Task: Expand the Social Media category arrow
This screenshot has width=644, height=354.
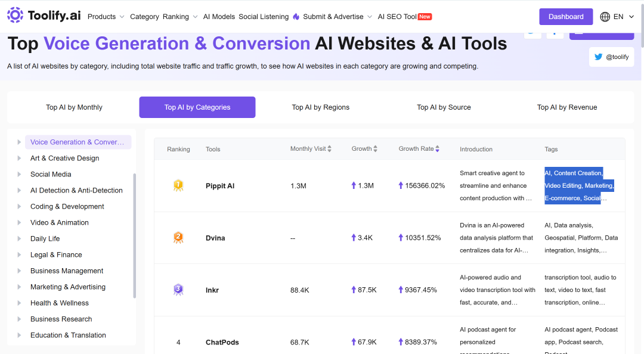Action: tap(19, 174)
